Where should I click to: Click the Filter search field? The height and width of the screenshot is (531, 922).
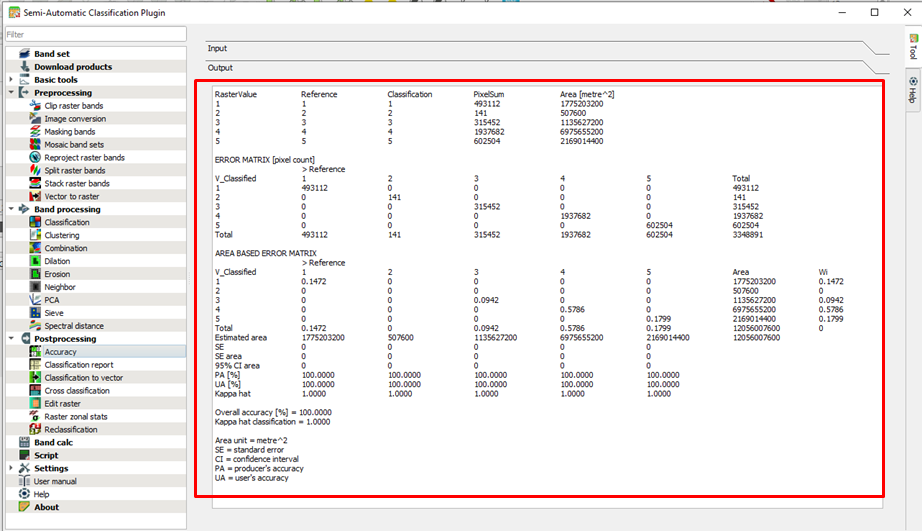tap(96, 34)
